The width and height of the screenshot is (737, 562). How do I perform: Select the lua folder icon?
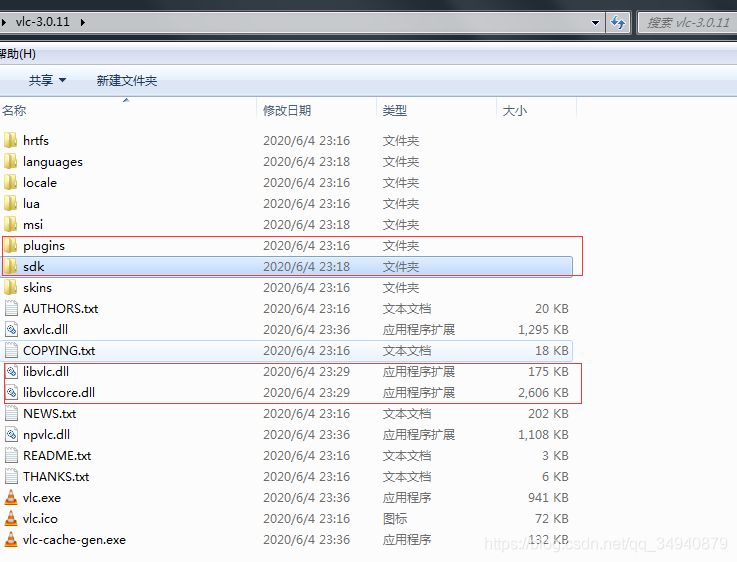(x=10, y=203)
